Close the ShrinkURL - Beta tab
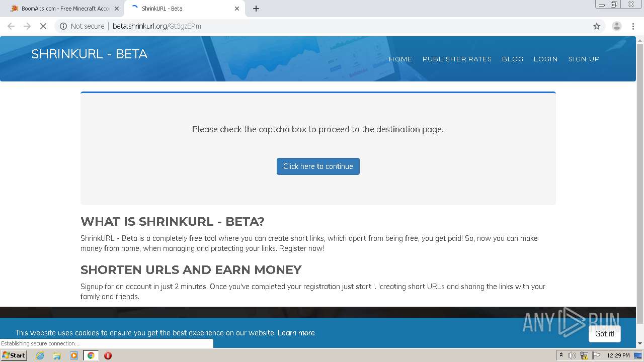Screen dimensions: 644x362 tap(237, 9)
